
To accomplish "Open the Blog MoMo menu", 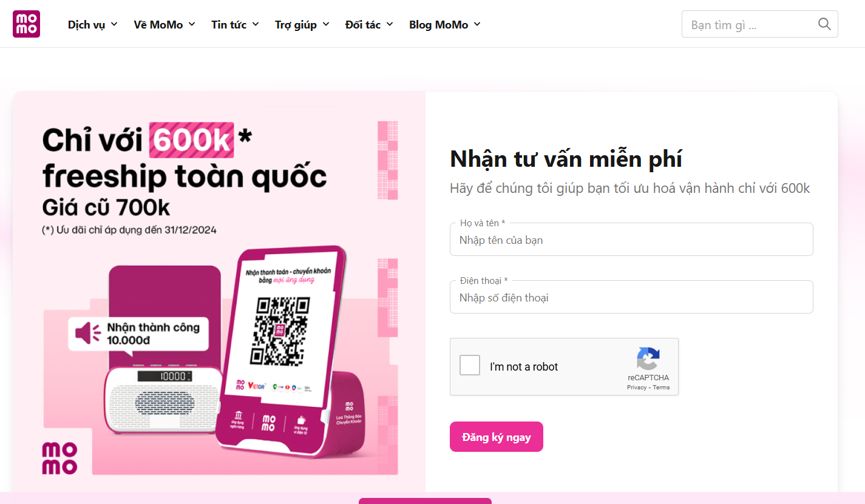I will point(445,24).
